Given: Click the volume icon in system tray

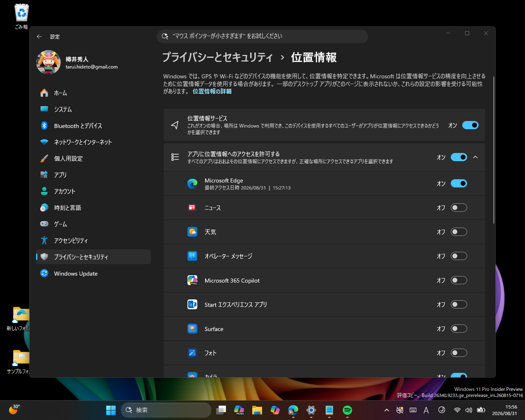Looking at the screenshot, I should tap(469, 410).
